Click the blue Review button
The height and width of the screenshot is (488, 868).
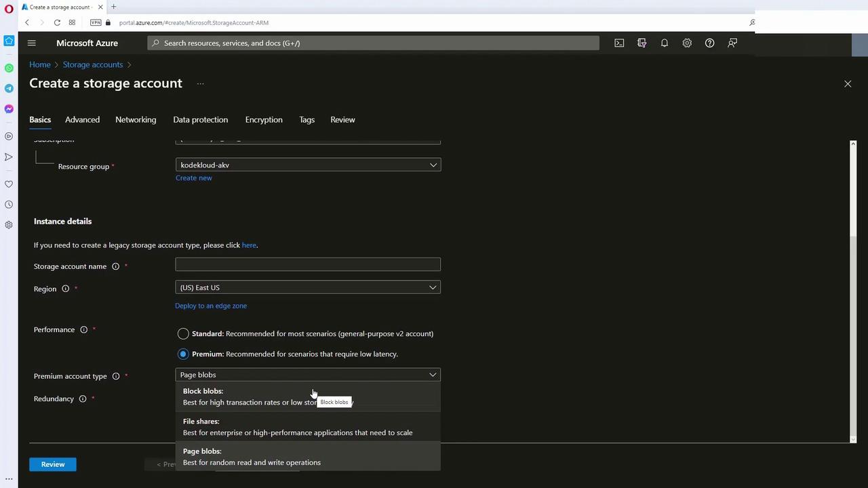53,464
